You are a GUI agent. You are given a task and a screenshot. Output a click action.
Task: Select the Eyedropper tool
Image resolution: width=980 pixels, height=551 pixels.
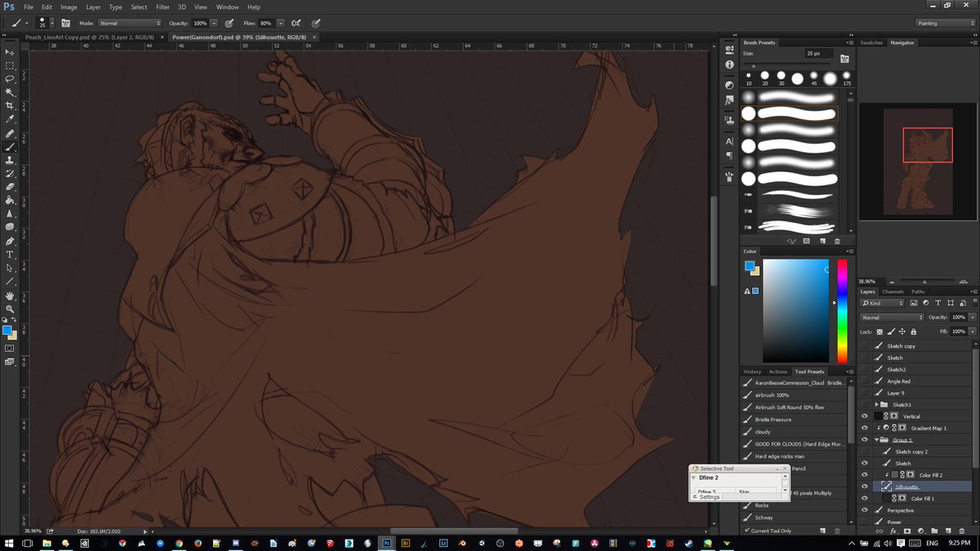tap(10, 119)
